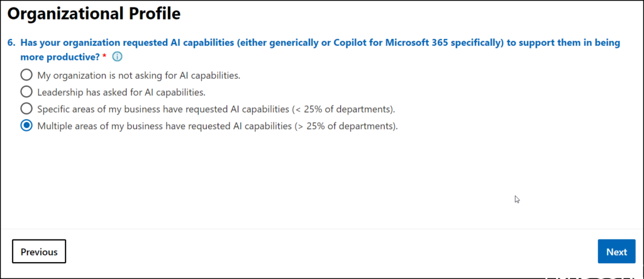
Task: Choose the 'Leadership has asked' radio circle
Action: click(x=26, y=92)
